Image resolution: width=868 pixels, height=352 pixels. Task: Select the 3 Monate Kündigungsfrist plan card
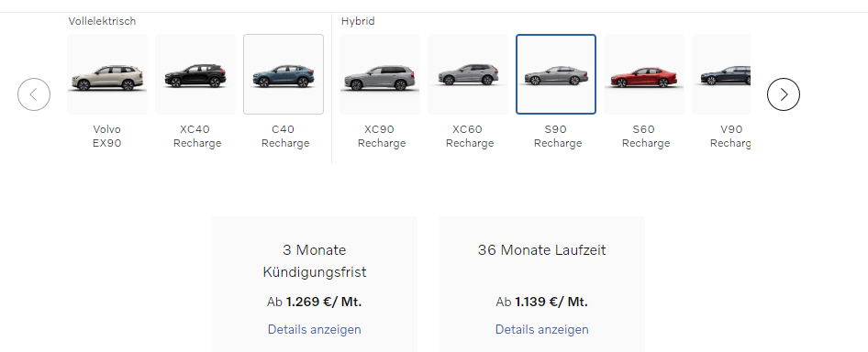tap(315, 284)
